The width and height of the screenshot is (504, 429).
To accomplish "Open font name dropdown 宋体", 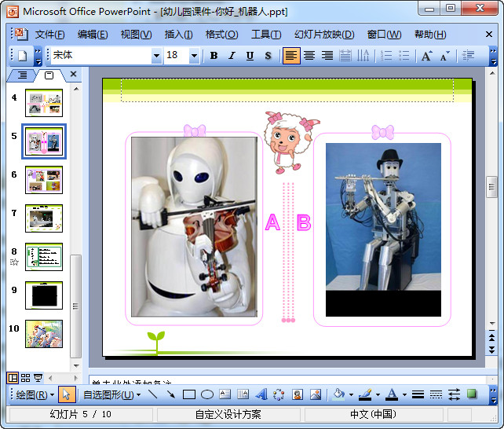I will [156, 56].
